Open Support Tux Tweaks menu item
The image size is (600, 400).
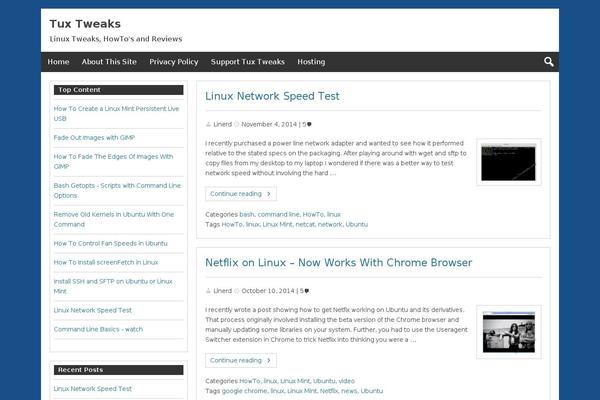(x=248, y=62)
